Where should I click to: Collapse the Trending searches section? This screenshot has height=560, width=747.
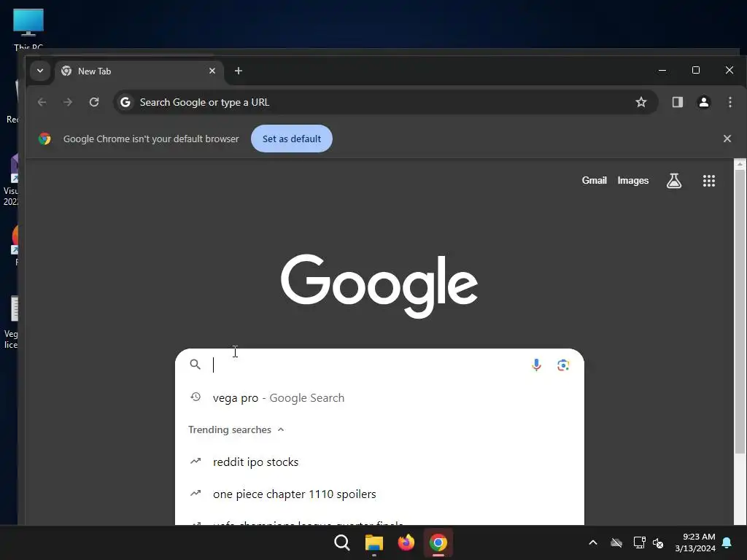[236, 429]
